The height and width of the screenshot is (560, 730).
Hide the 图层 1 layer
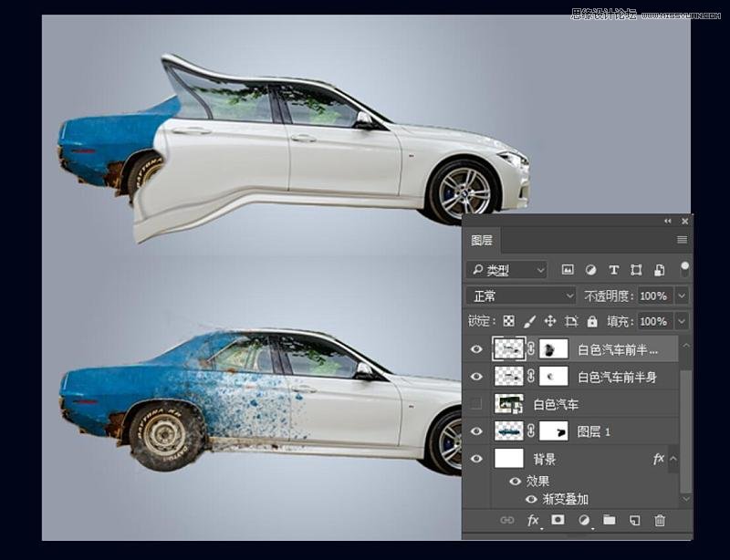pyautogui.click(x=476, y=431)
